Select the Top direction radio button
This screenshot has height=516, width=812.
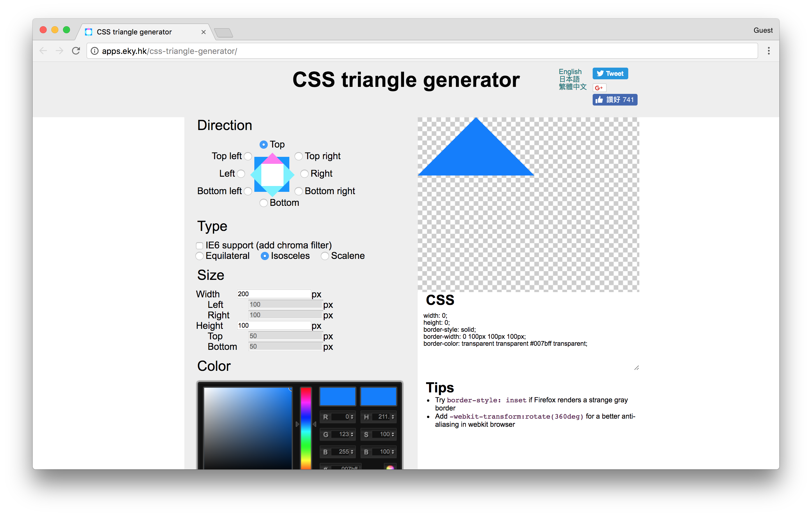point(265,144)
